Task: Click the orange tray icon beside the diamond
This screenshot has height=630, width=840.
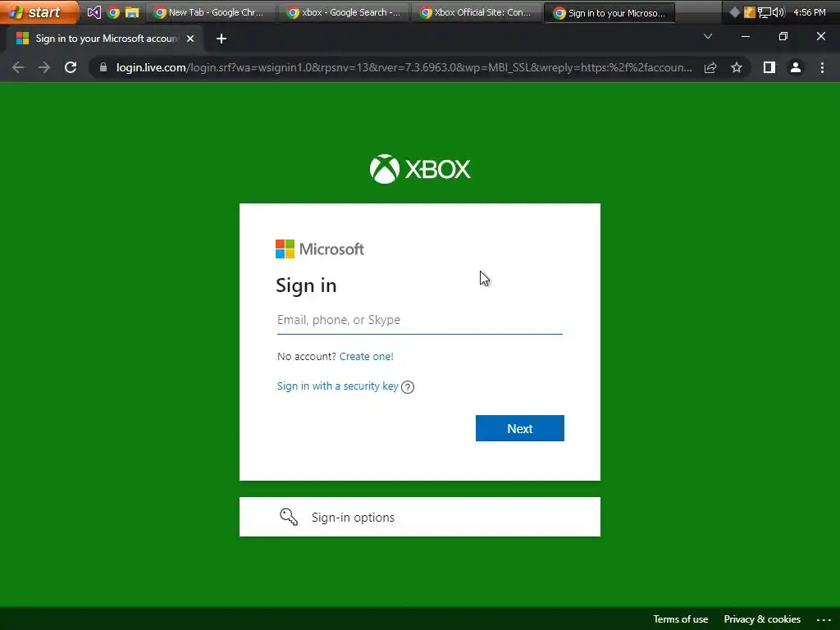Action: (x=750, y=11)
